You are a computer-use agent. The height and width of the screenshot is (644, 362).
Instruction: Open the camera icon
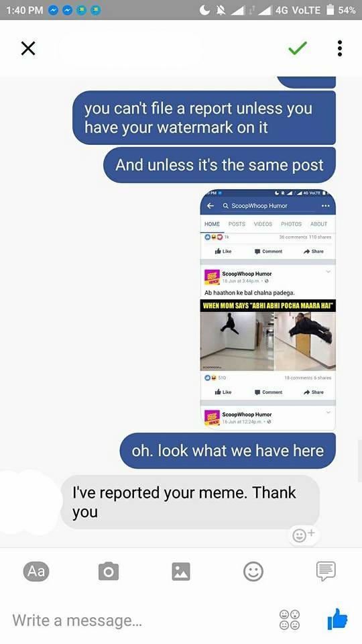[109, 572]
